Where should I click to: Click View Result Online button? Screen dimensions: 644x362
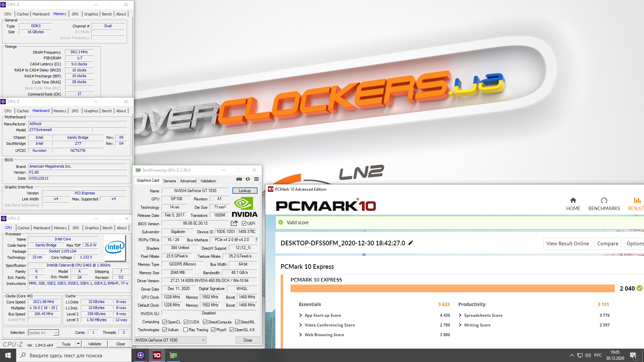tap(568, 244)
